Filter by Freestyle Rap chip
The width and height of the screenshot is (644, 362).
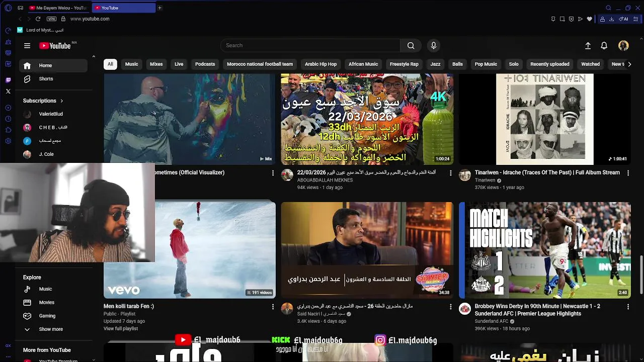[404, 64]
